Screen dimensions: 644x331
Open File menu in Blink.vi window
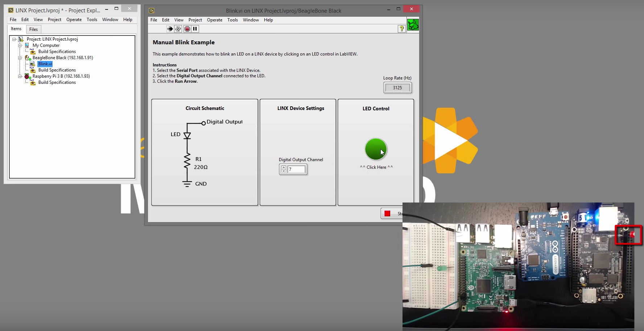coord(154,20)
